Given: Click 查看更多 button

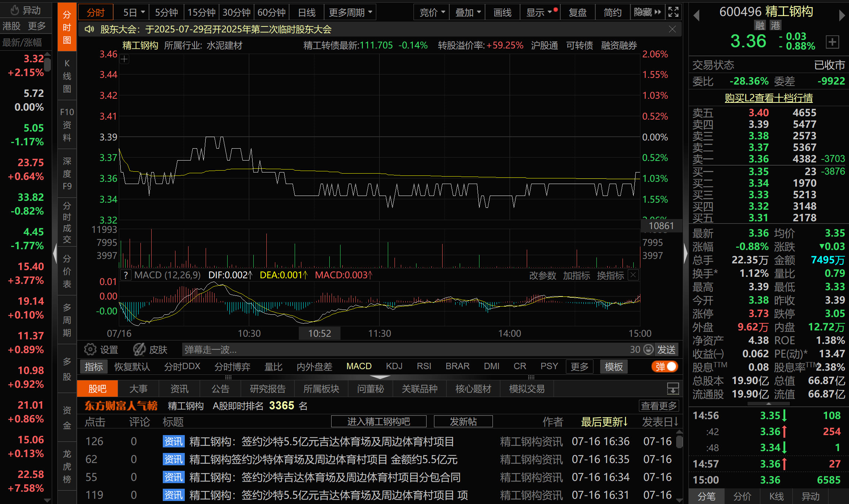Looking at the screenshot, I should pyautogui.click(x=659, y=405).
